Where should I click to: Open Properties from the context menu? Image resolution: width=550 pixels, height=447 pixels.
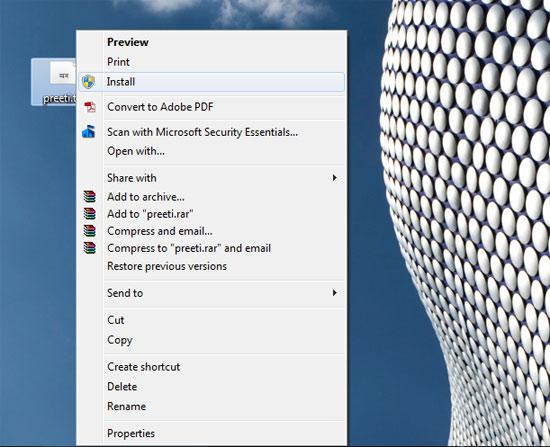pyautogui.click(x=211, y=433)
